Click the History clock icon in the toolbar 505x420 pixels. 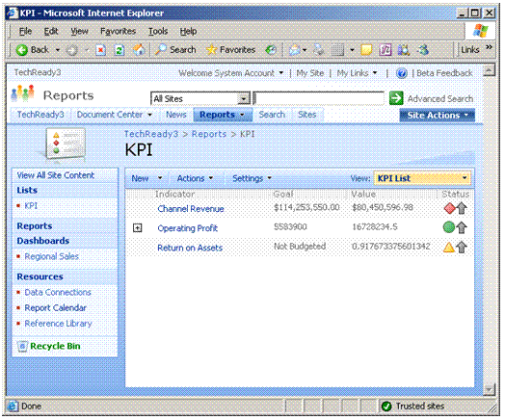click(271, 50)
